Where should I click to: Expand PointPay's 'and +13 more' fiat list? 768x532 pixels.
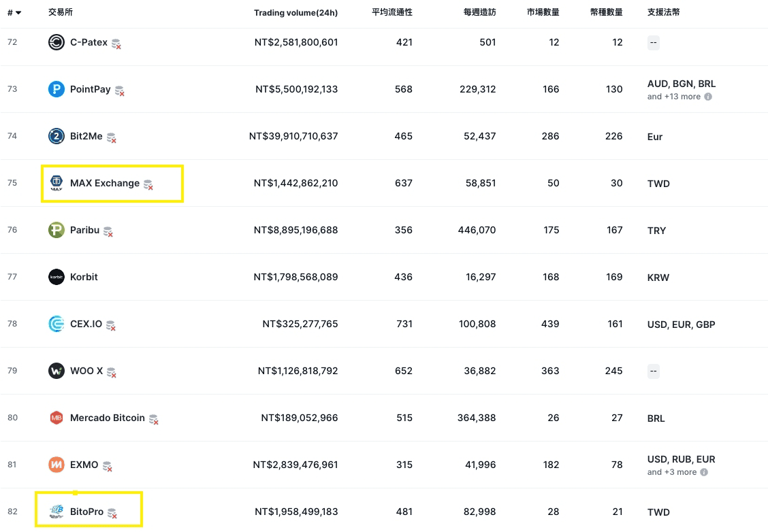674,97
